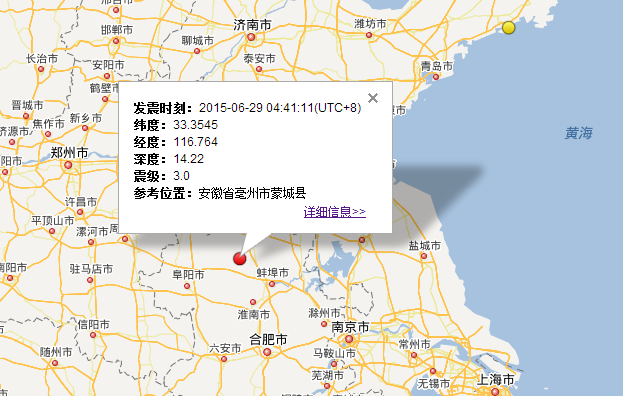Select the 济南市 city marker

(251, 37)
